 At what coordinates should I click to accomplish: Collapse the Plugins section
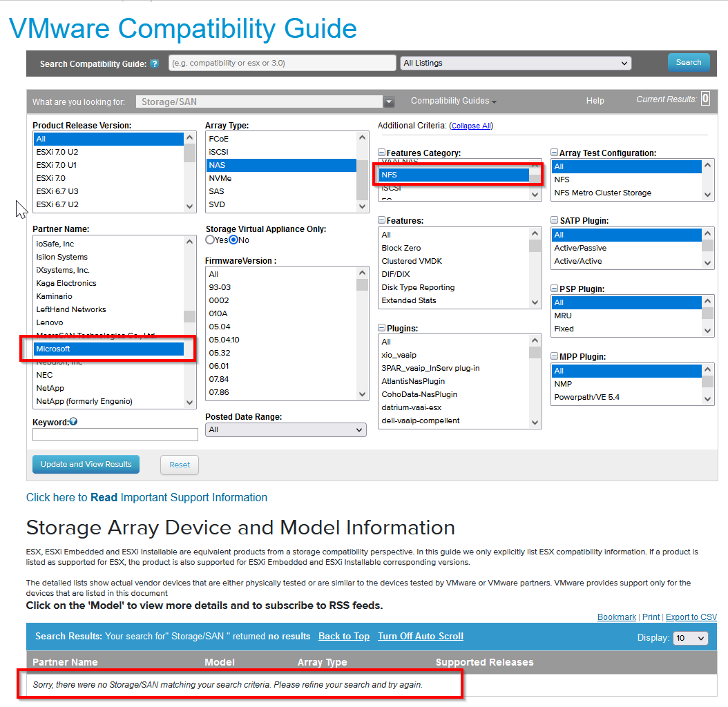tap(382, 328)
